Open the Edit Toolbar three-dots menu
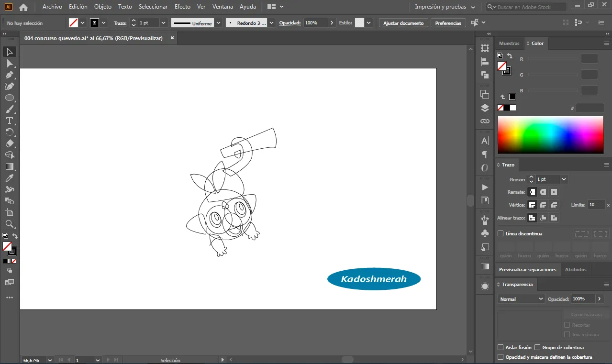The height and width of the screenshot is (364, 612). click(9, 298)
